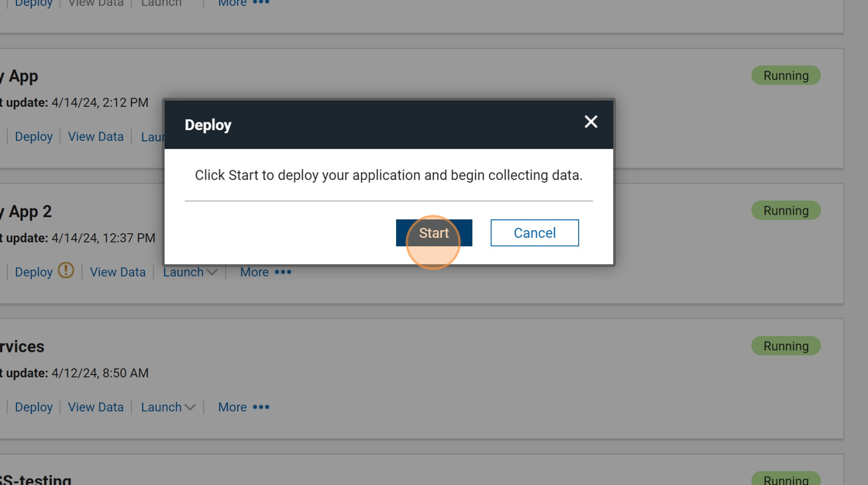Screen dimensions: 868x485
Task: Click the warning icon beside App 2 Deploy
Action: click(x=67, y=271)
